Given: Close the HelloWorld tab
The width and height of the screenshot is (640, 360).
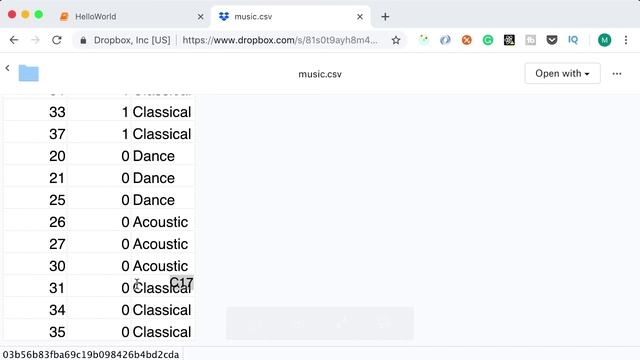Looking at the screenshot, I should point(200,17).
